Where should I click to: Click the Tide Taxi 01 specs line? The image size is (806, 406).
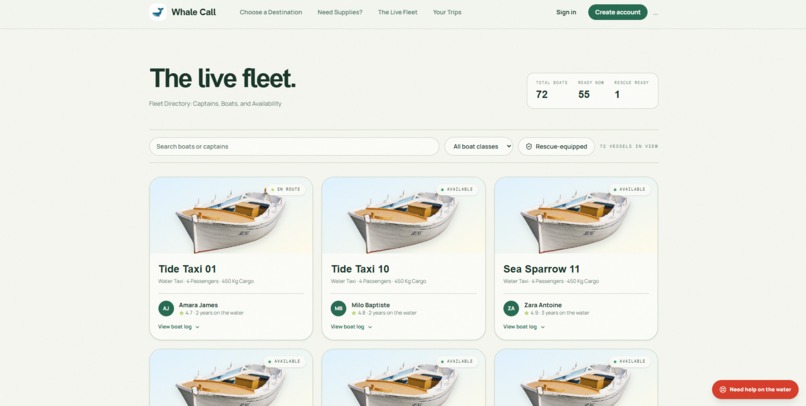pos(206,281)
